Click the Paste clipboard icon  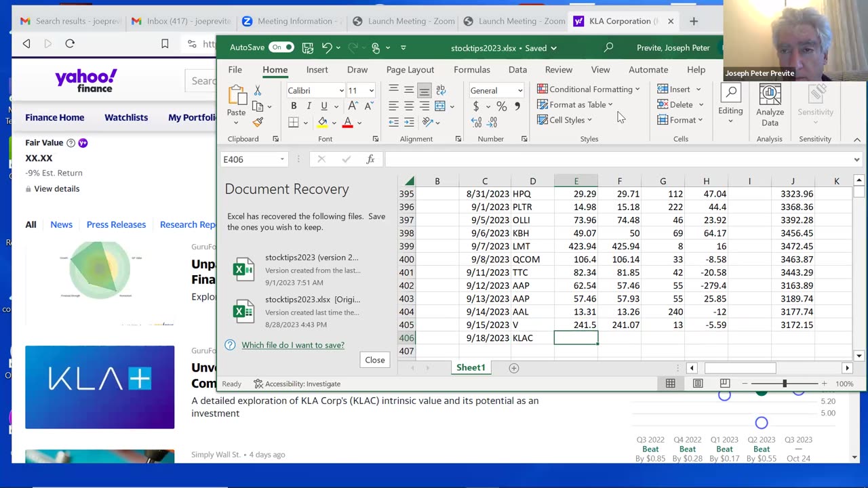237,96
